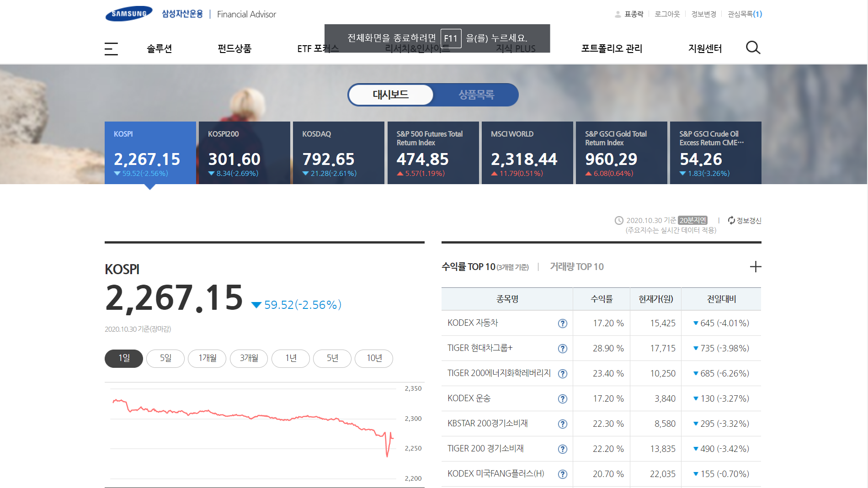
Task: Select the 5일 chart period
Action: coord(165,358)
